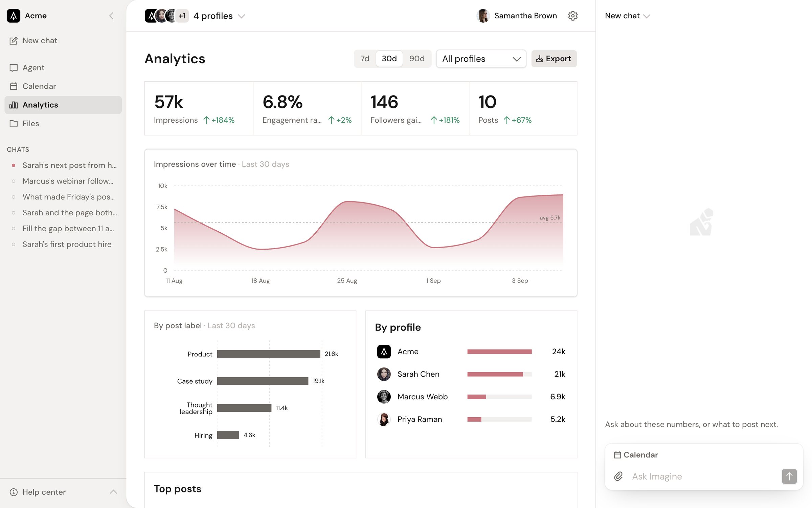The width and height of the screenshot is (812, 508).
Task: Click Marcus Webb's impressions progress bar
Action: point(499,397)
